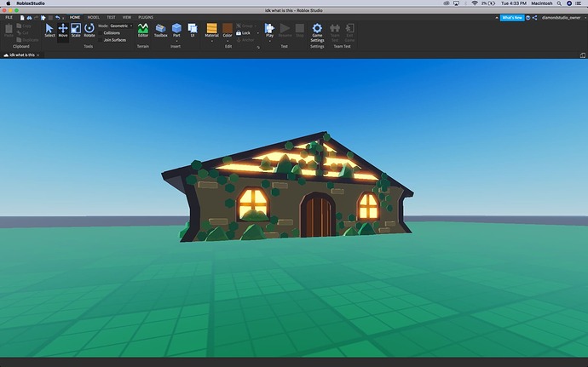This screenshot has width=588, height=367.
Task: Toggle the Join Surfaces checkbox
Action: 101,40
